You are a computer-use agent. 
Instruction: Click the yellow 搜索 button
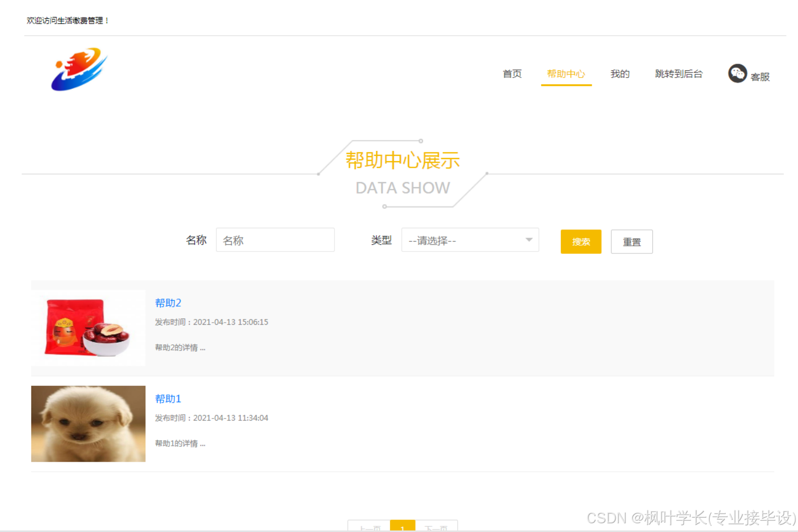[x=581, y=242]
